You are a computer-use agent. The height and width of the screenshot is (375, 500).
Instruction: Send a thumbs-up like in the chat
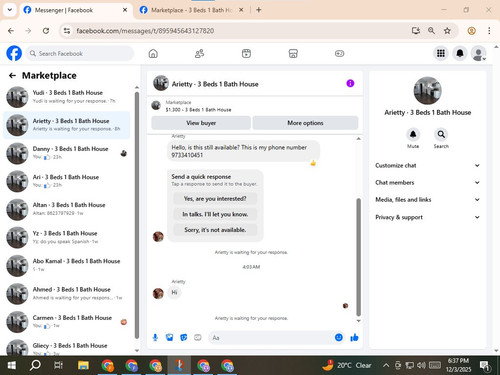354,337
